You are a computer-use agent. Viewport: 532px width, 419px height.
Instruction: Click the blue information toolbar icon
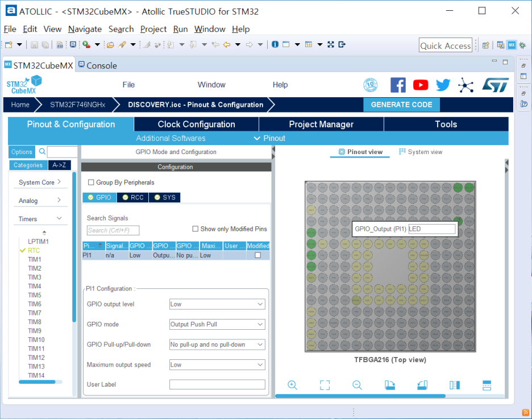tap(275, 44)
